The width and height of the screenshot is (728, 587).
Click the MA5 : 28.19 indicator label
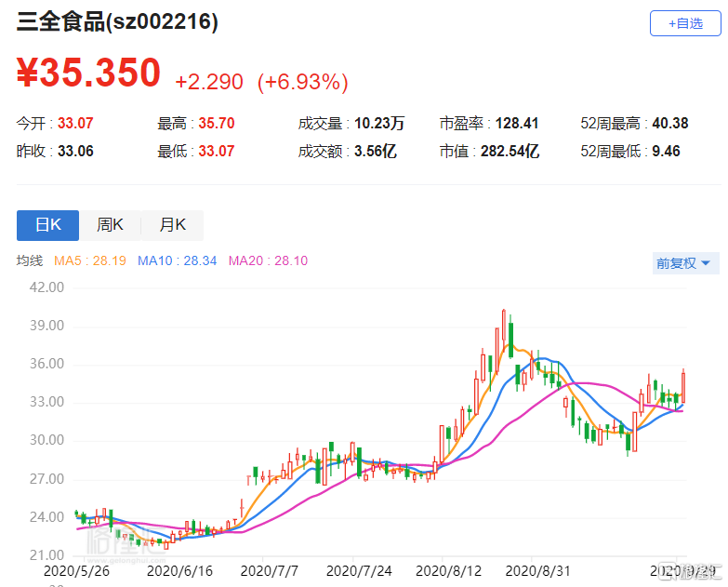pos(90,260)
